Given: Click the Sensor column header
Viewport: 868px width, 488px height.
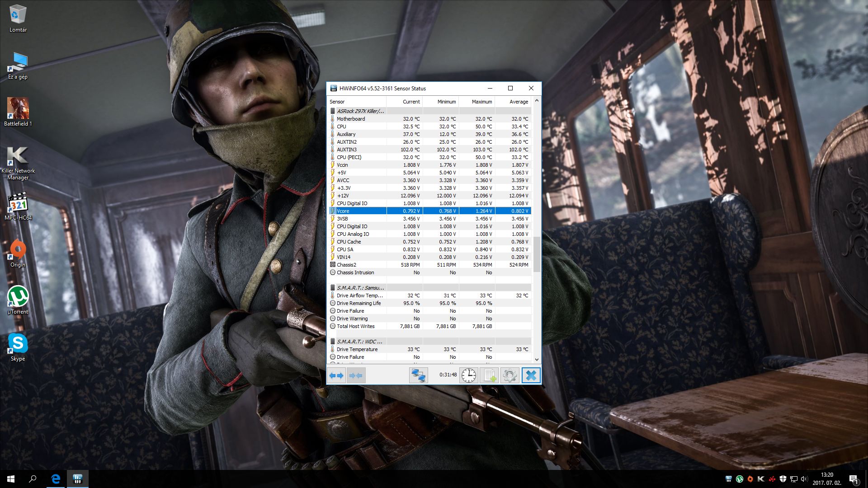Looking at the screenshot, I should (x=357, y=102).
